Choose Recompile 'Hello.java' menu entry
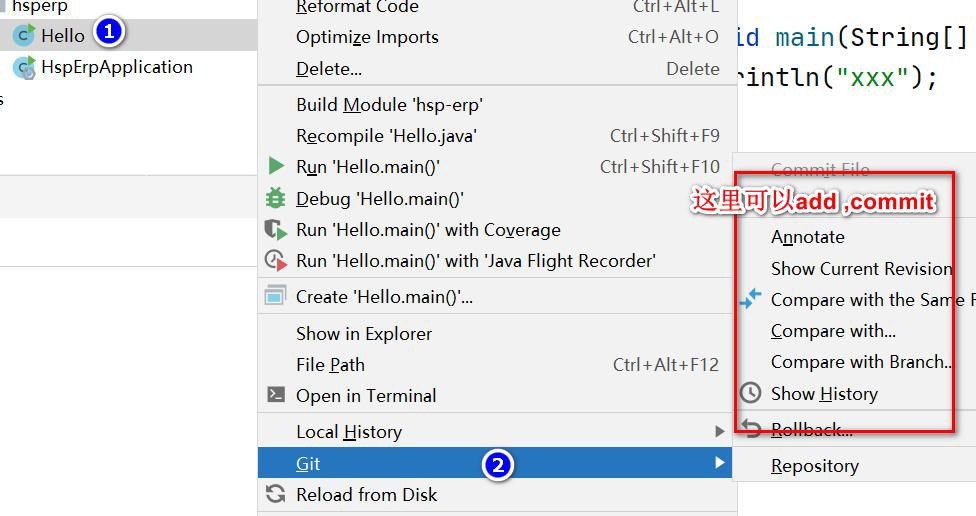 point(386,136)
